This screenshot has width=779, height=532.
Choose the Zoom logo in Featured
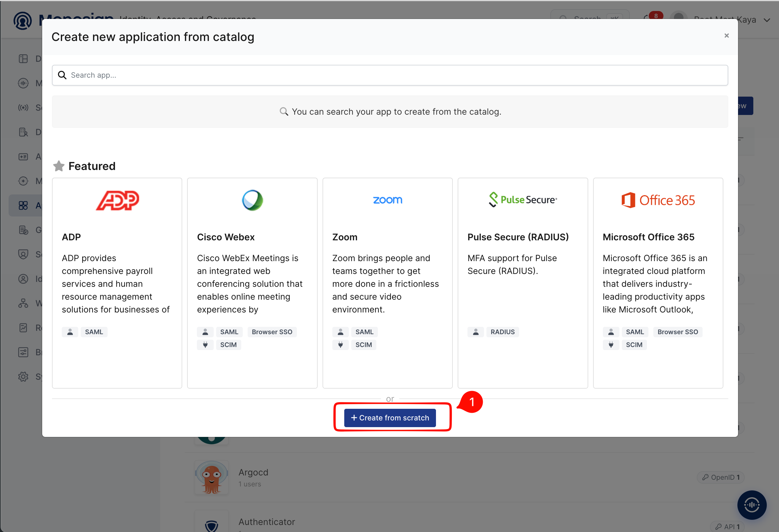pyautogui.click(x=387, y=200)
